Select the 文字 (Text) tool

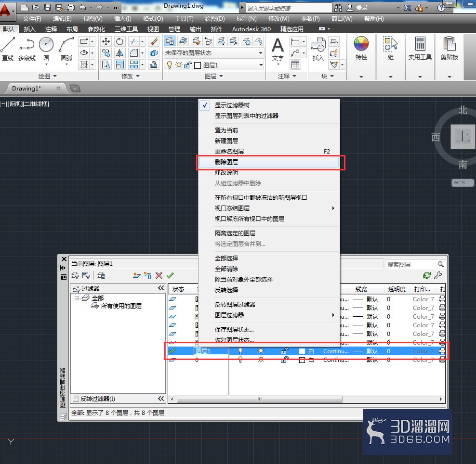click(x=278, y=49)
